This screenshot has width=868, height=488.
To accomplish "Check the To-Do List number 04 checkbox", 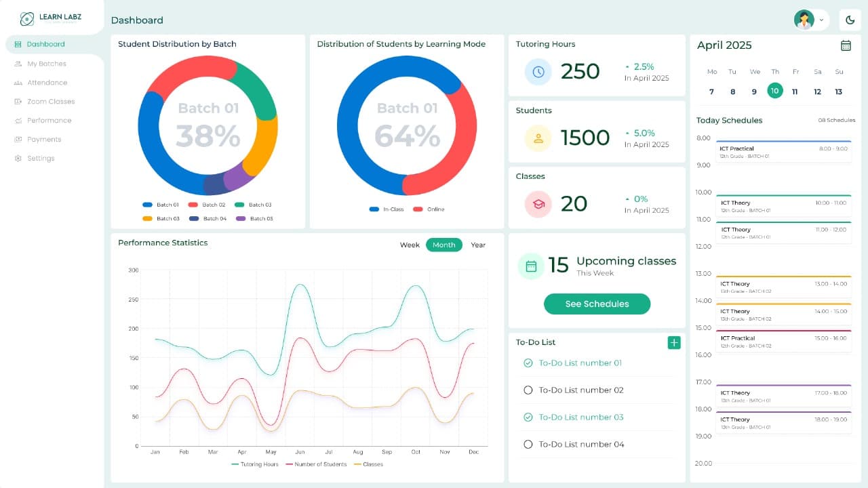I will pyautogui.click(x=528, y=444).
